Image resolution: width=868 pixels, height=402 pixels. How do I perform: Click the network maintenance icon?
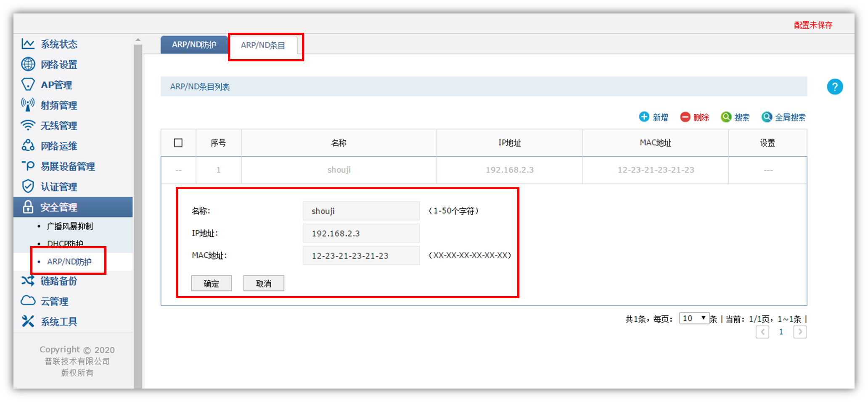pyautogui.click(x=28, y=145)
